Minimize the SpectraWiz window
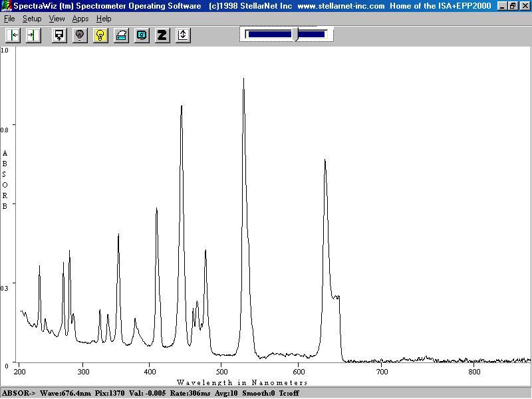The height and width of the screenshot is (399, 532). (503, 6)
